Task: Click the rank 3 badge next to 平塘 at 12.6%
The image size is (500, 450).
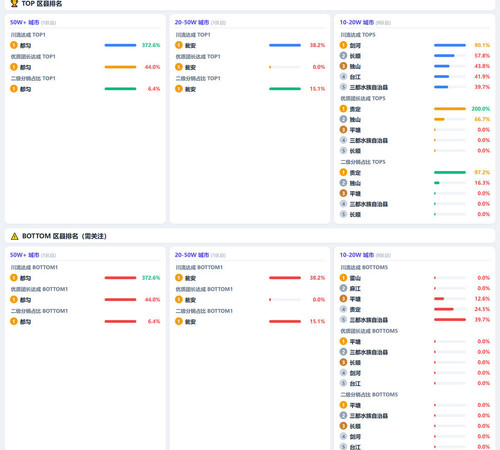Action: click(343, 299)
